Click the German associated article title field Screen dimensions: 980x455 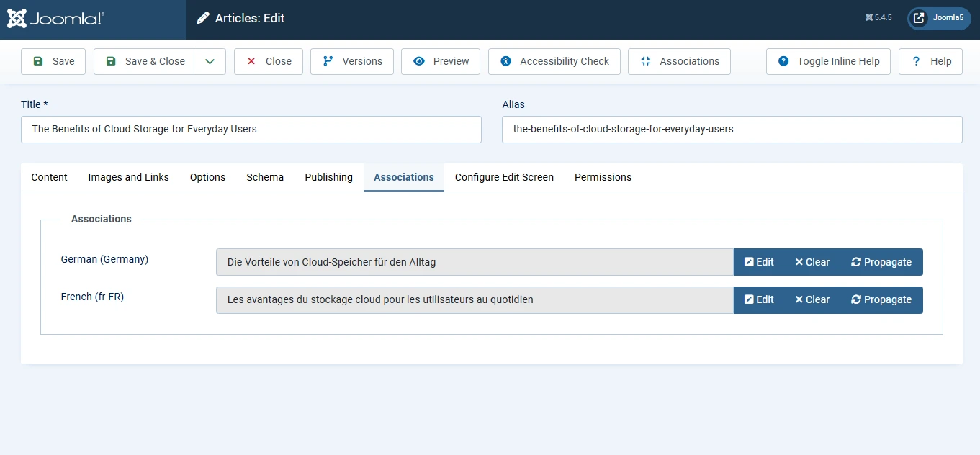pos(475,262)
